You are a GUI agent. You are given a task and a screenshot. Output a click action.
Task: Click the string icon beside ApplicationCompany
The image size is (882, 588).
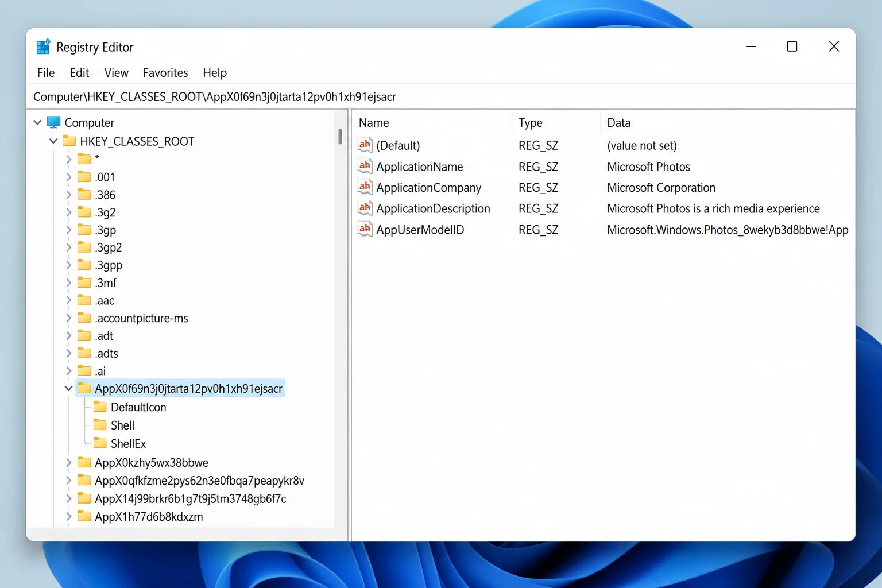tap(365, 187)
